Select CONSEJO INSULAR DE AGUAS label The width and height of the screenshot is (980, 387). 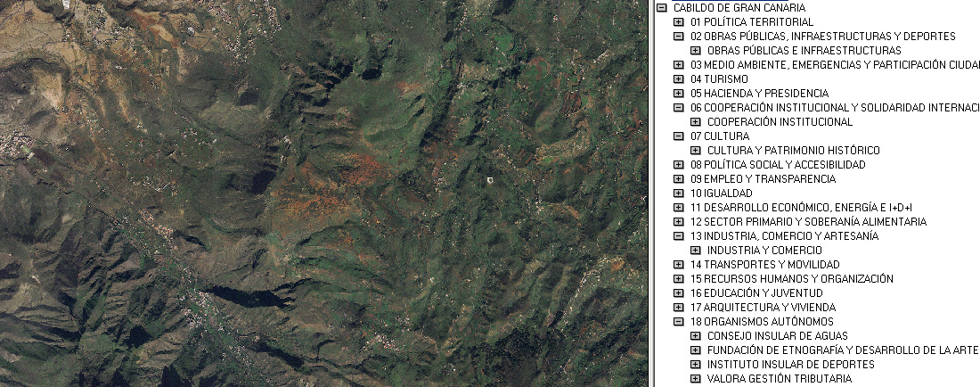point(778,336)
